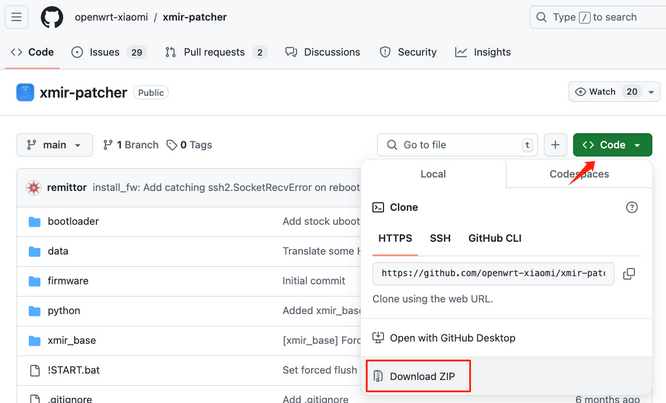Screen dimensions: 666x403
Task: Select the SSH clone tab
Action: [440, 238]
